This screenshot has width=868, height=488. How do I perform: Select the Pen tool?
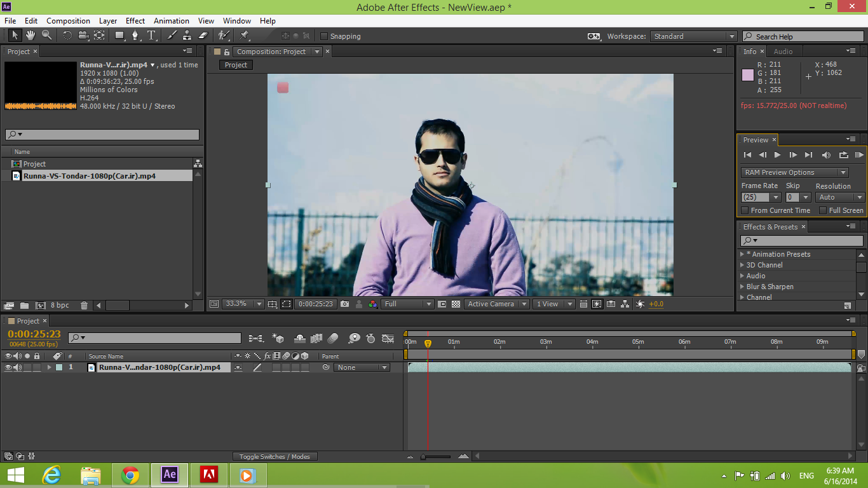coord(135,36)
